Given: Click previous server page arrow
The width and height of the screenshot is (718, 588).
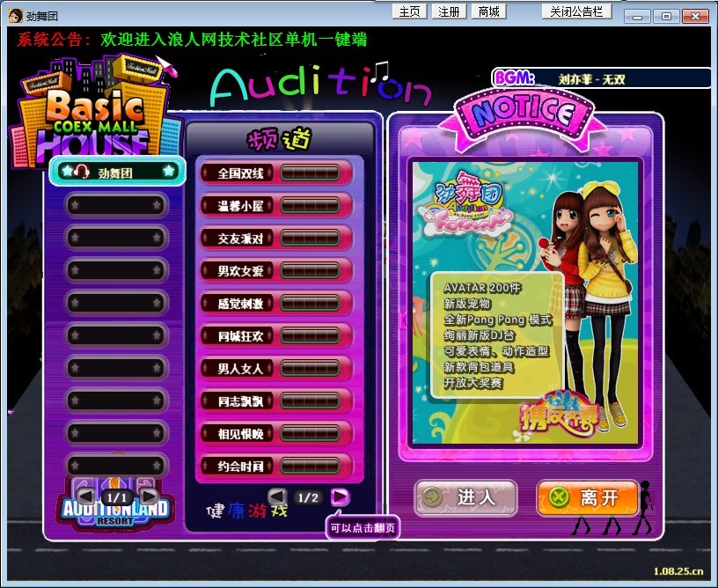Looking at the screenshot, I should point(84,497).
